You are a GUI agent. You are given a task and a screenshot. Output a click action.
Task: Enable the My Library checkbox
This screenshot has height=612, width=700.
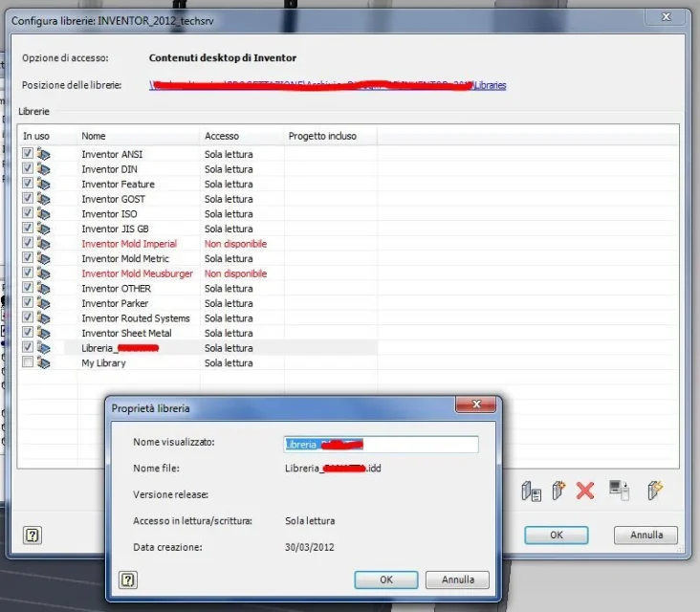pos(28,362)
